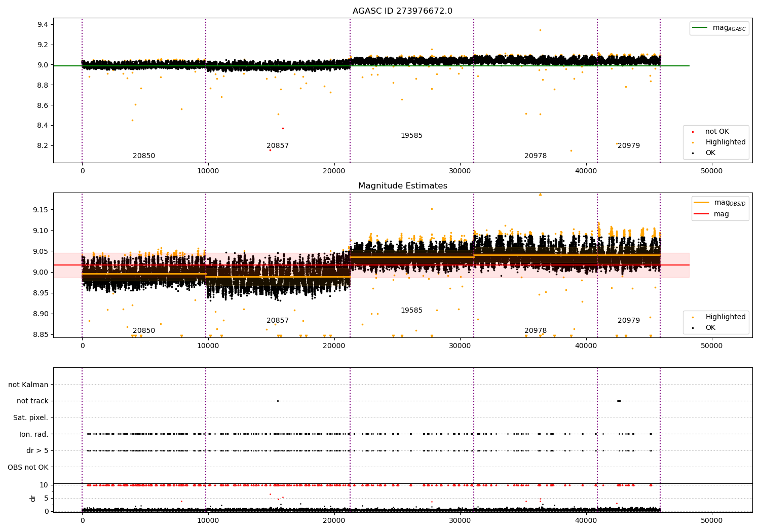Click the 'AGASC ID 273976672.0' plot title

pyautogui.click(x=402, y=11)
